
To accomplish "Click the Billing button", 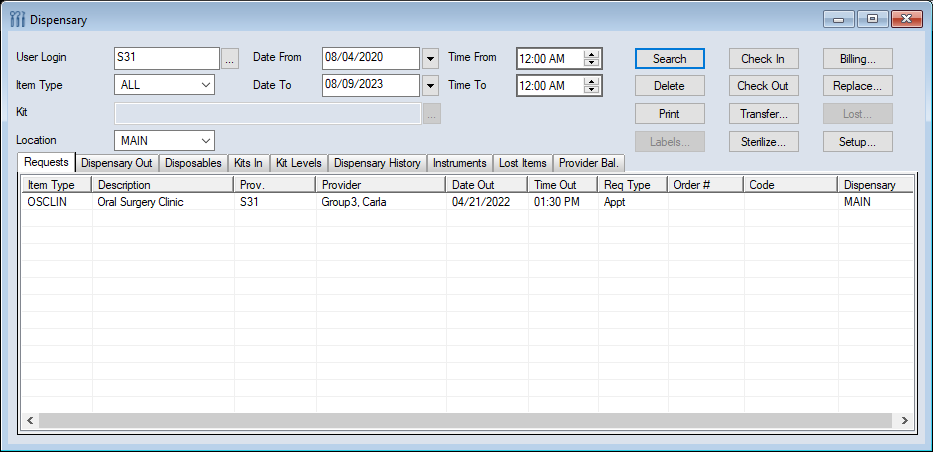I will click(x=857, y=59).
